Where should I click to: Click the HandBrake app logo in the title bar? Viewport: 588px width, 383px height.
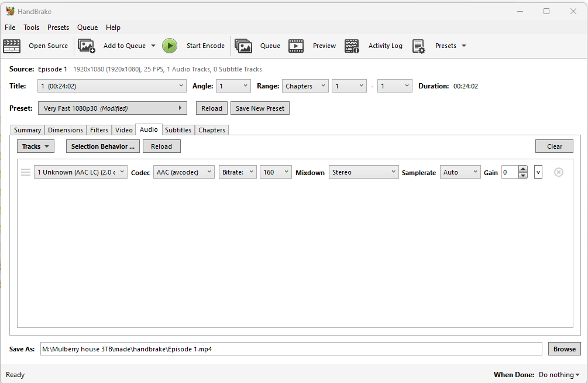(x=10, y=11)
